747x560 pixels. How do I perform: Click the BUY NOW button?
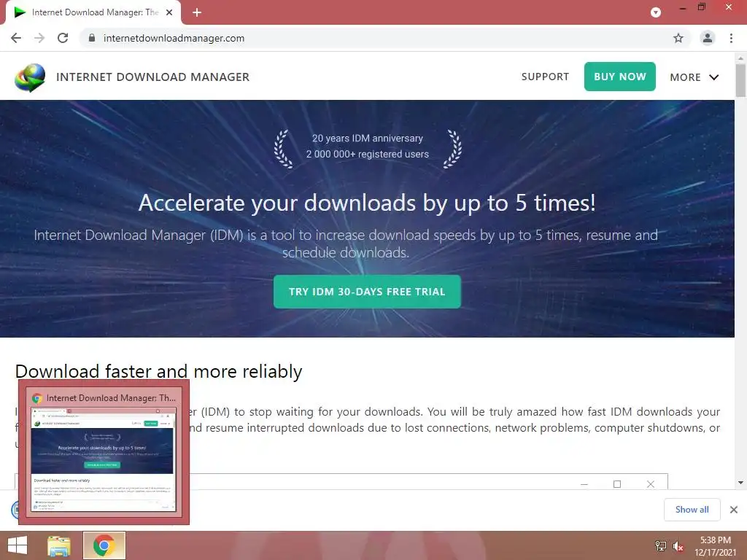click(620, 77)
